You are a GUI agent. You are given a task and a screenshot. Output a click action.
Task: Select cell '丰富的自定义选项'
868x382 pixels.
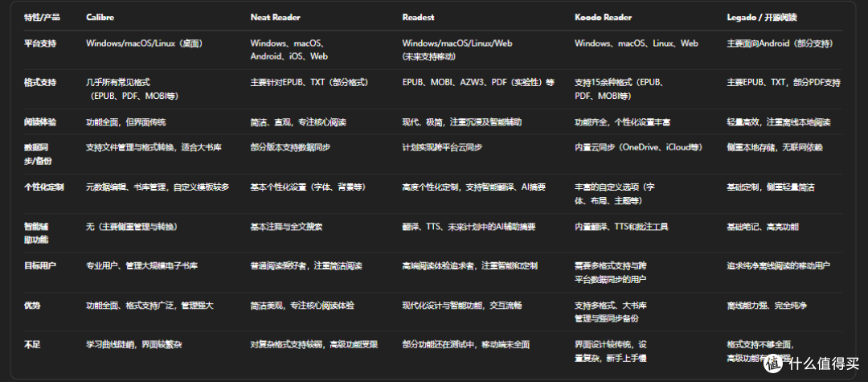coord(615,194)
